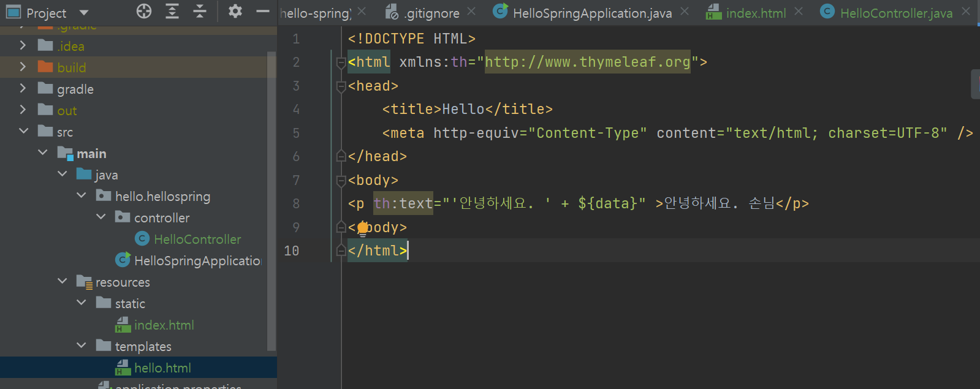Select the .idea folder icon
This screenshot has height=389, width=980.
coord(45,45)
